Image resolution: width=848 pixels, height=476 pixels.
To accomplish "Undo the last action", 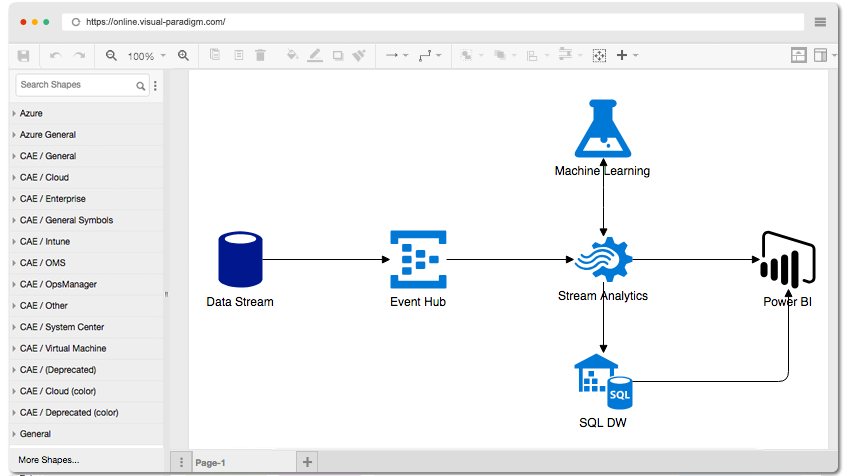I will tap(55, 56).
